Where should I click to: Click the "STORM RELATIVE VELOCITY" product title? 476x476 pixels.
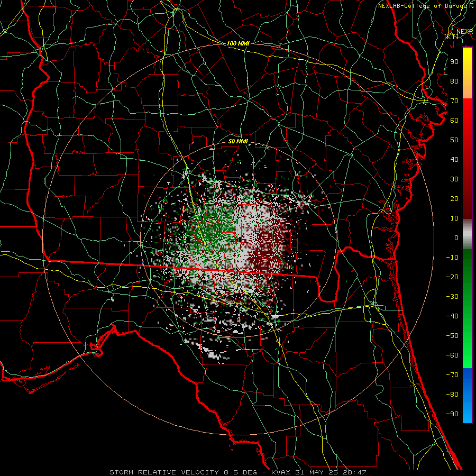pos(164,472)
